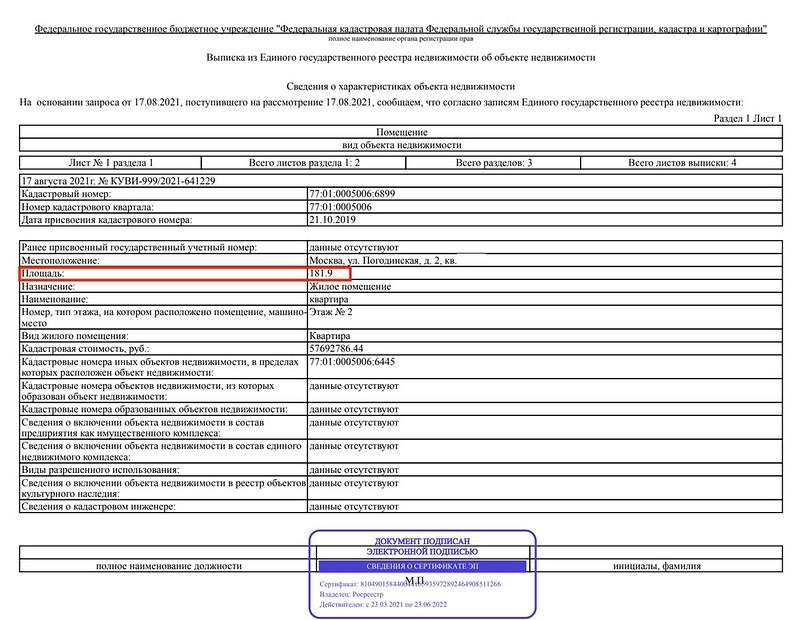This screenshot has height=620, width=800.
Task: Click label 'Кадастровые номера образованных объектов недвижимости:'
Action: point(154,410)
